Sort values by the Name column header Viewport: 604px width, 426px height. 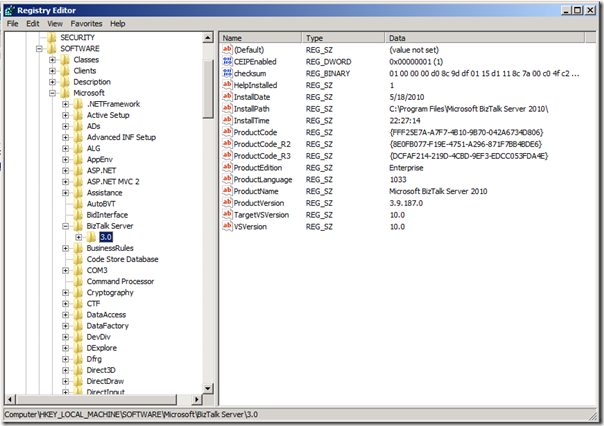tap(260, 38)
